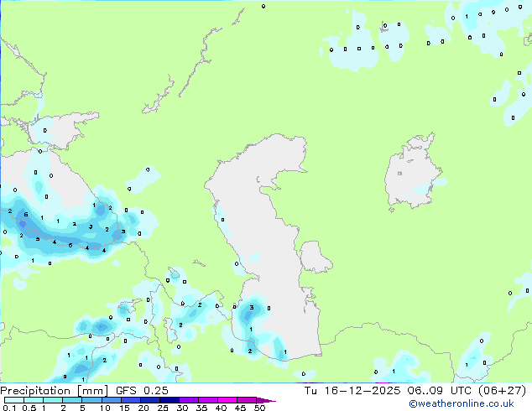Viewport: 532px width, 411px height.
Task: Pick the 15–20 mm legend color swatch
Action: point(130,400)
